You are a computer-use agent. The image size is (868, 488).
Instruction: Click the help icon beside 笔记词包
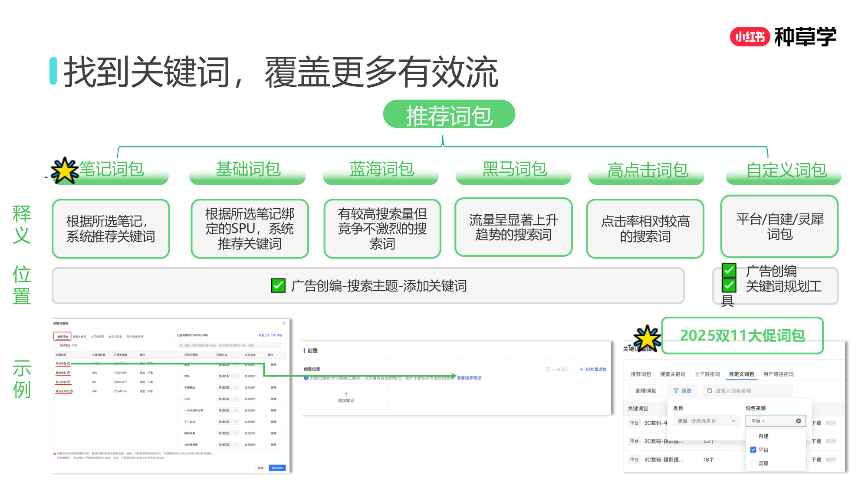[69, 363]
